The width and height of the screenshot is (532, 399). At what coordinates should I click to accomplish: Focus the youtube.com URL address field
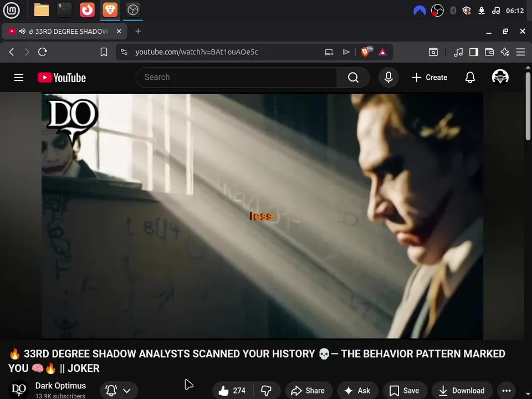pyautogui.click(x=196, y=52)
